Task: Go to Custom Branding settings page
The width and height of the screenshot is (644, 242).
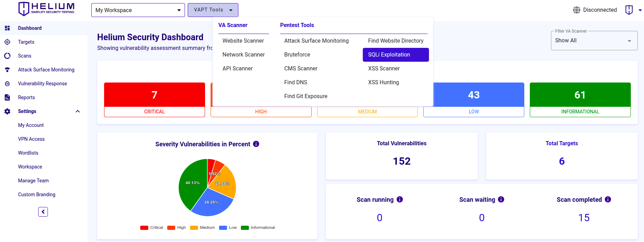Action: (37, 195)
